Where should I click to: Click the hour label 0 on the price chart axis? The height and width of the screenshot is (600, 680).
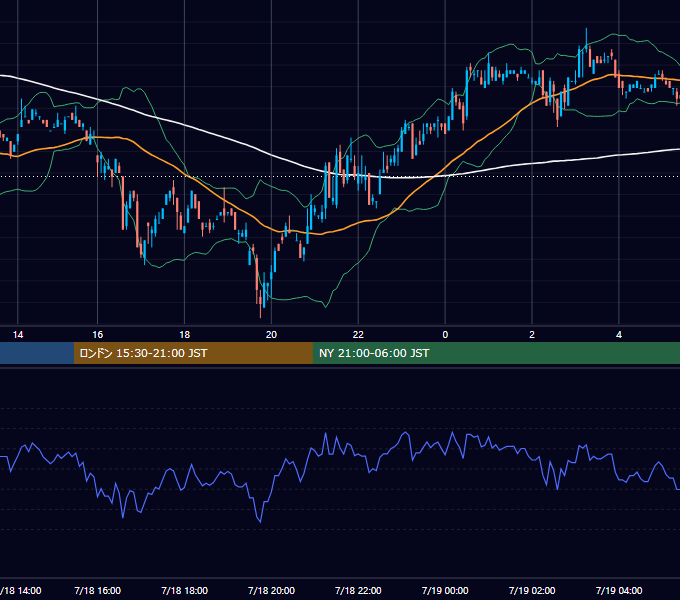445,335
